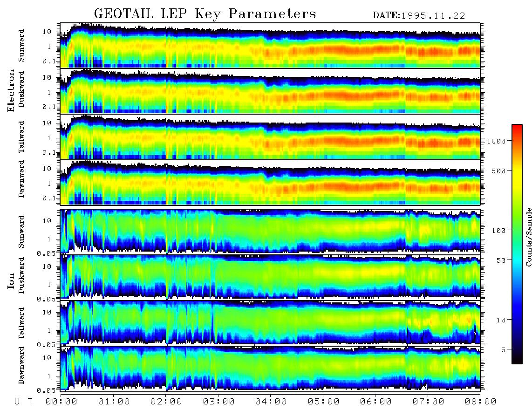
Task: Click the title "GEOTAIL LEP Key Parameters"
Action: (205, 14)
